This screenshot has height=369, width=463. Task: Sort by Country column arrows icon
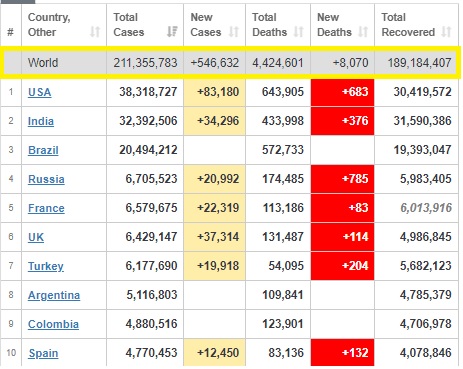95,32
